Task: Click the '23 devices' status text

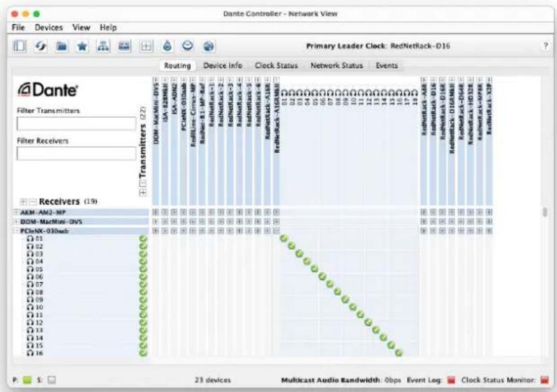Action: [212, 380]
